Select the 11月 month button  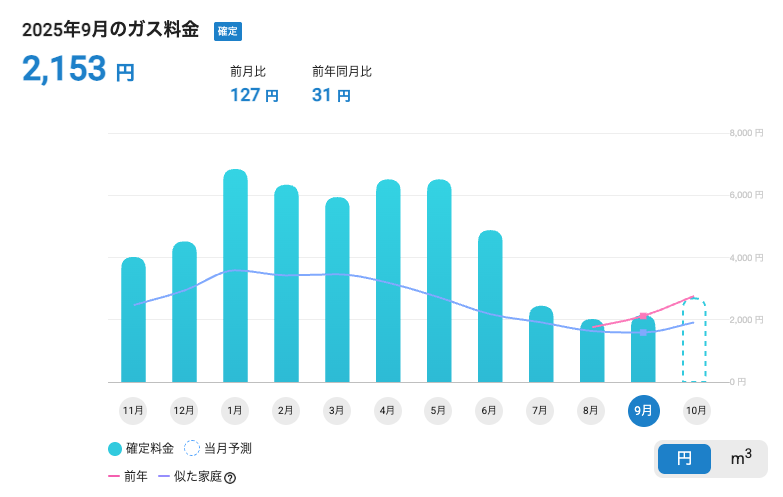[133, 410]
